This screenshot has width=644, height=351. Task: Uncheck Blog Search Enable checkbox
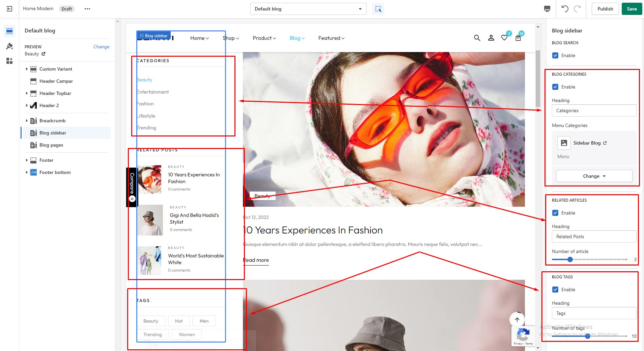[x=555, y=55]
